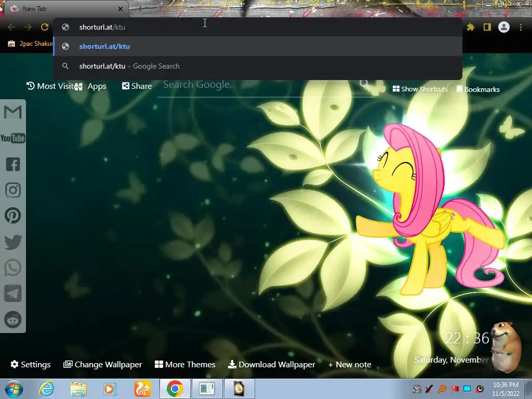Screen dimensions: 532x399
Task: Open the 2pac Shakur bookmark
Action: [31, 44]
